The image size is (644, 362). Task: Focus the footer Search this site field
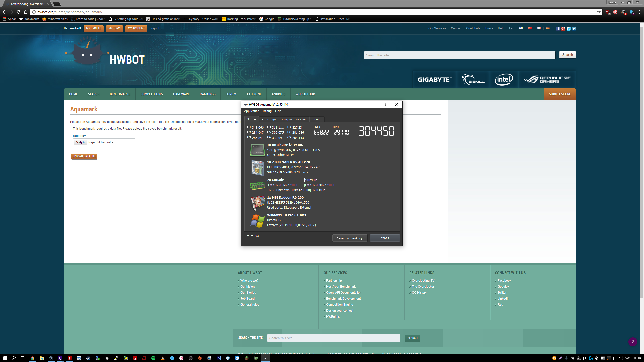(334, 338)
